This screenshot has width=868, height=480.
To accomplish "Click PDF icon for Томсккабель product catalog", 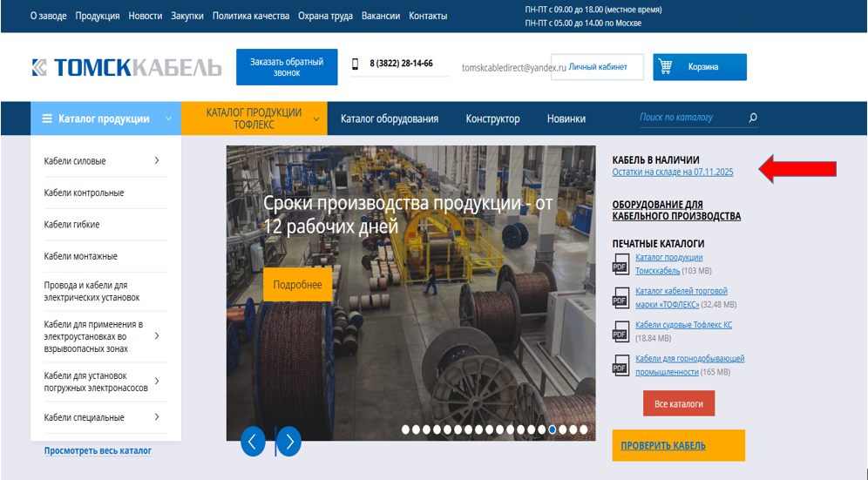I will coord(620,263).
